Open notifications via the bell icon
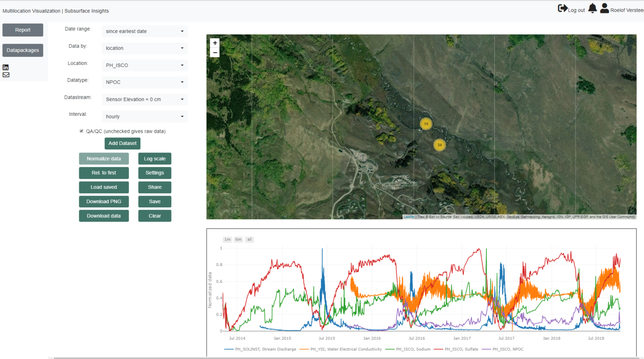This screenshot has height=359, width=644. (x=592, y=8)
